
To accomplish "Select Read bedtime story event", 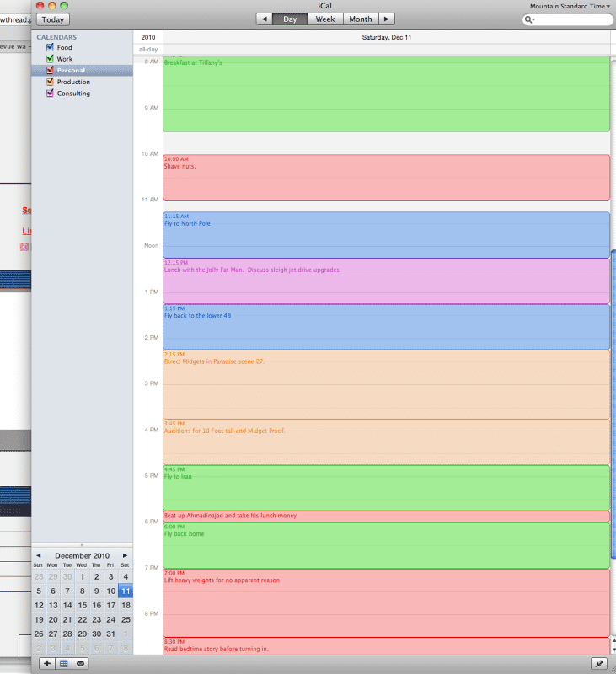I will pos(386,646).
